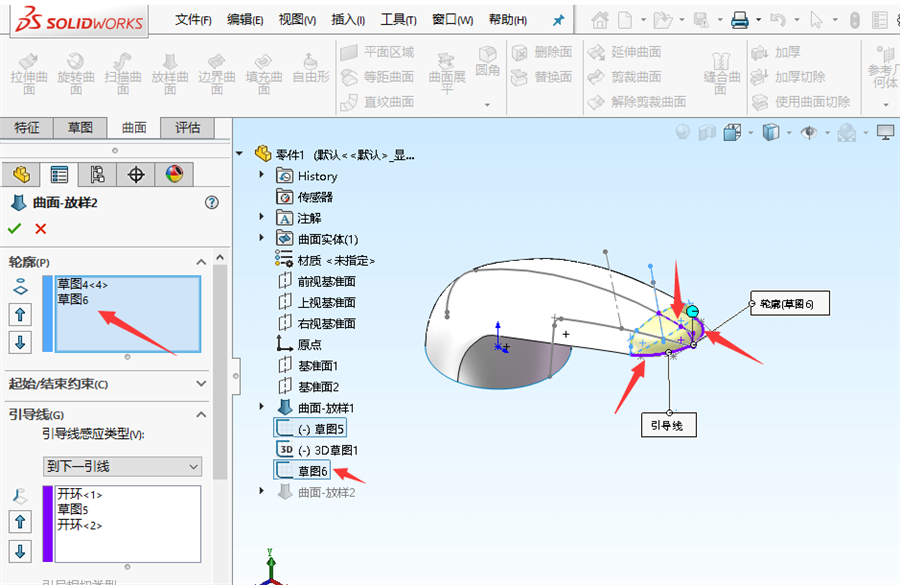
Task: Select Offset Surface (等距曲面) tool
Action: click(377, 77)
